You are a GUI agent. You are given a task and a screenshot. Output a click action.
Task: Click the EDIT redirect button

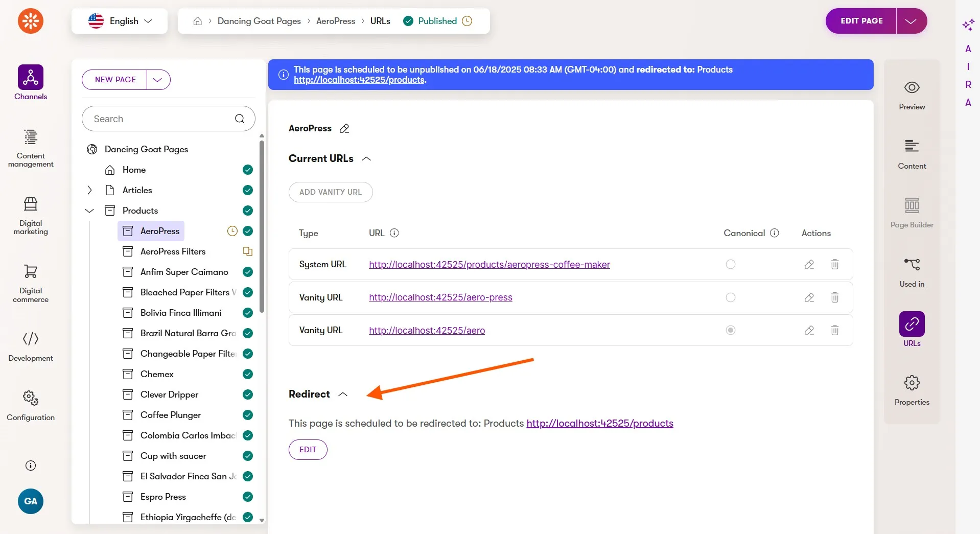pyautogui.click(x=308, y=450)
